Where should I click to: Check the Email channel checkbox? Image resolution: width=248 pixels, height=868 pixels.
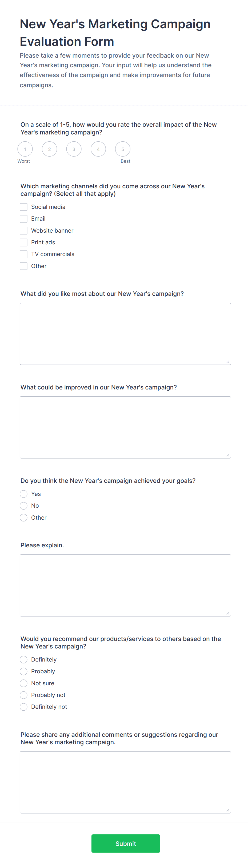[23, 218]
